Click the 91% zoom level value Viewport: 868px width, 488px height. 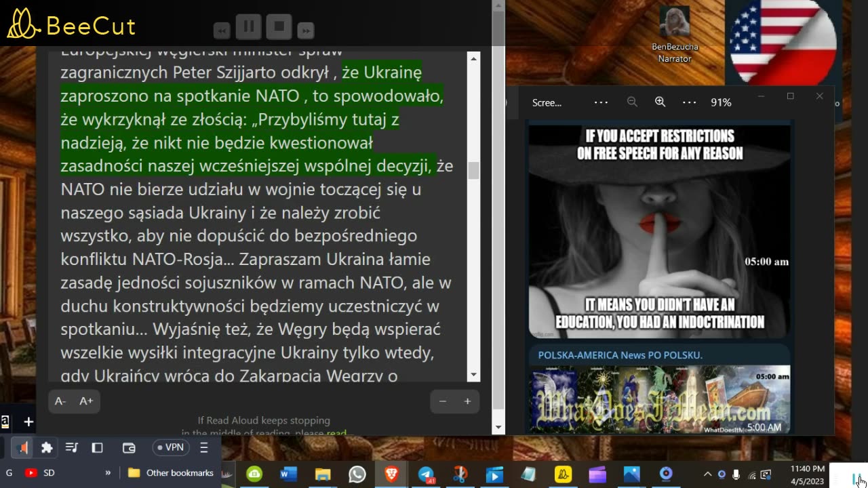[721, 102]
